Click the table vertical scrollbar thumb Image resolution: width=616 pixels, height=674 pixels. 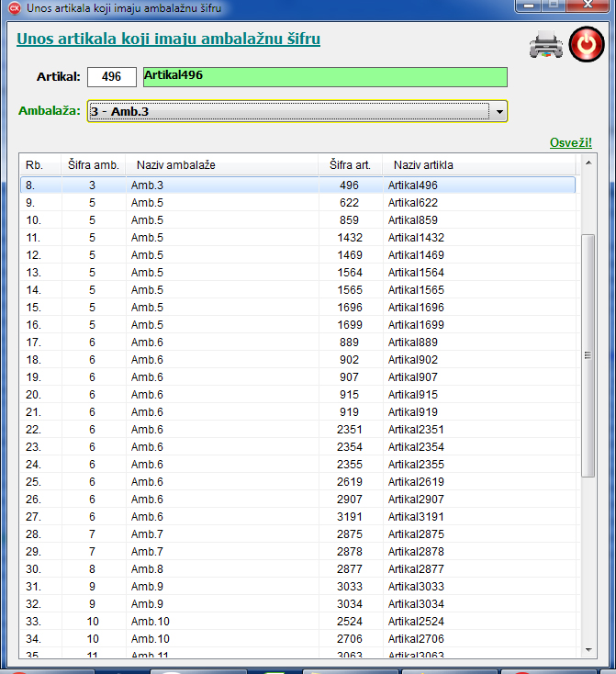[588, 355]
